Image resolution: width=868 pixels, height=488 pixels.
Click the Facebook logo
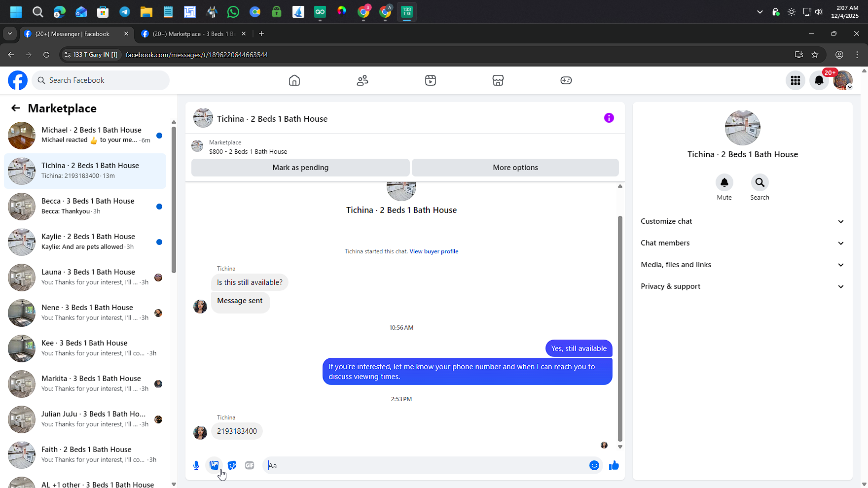click(x=18, y=80)
